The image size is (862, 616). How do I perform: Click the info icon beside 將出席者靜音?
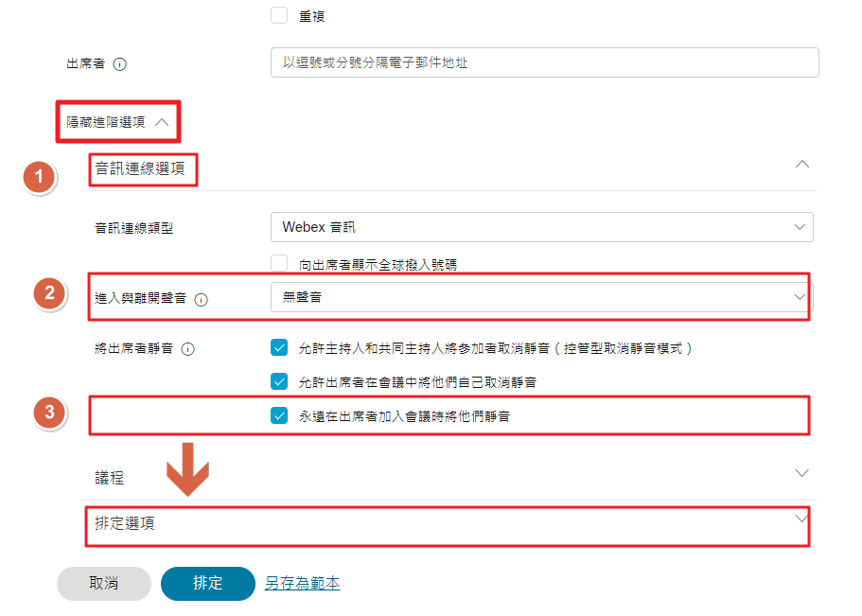[x=187, y=349]
